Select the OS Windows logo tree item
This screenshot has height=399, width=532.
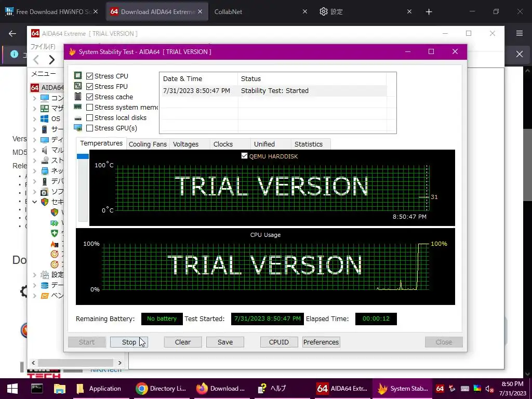[x=45, y=119]
